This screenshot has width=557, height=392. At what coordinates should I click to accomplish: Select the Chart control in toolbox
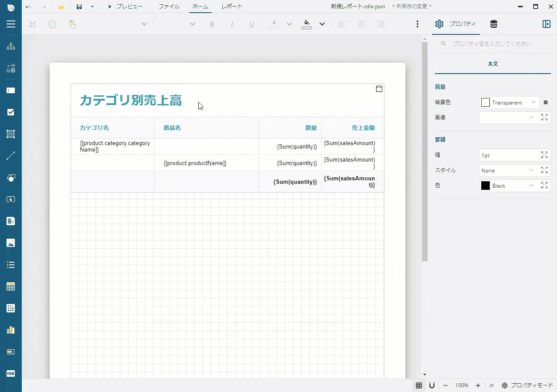(11, 330)
